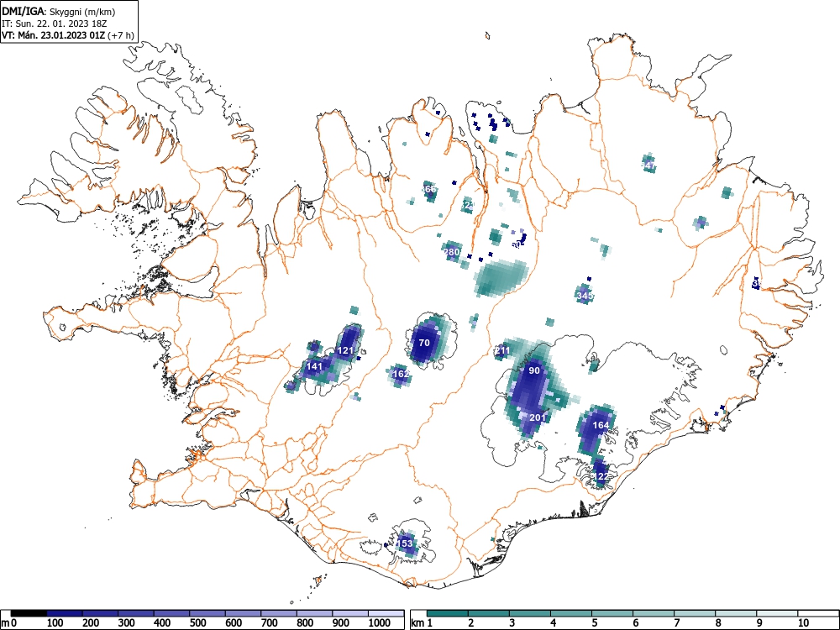Click the 500–600 m purple legend swatch

(x=207, y=613)
